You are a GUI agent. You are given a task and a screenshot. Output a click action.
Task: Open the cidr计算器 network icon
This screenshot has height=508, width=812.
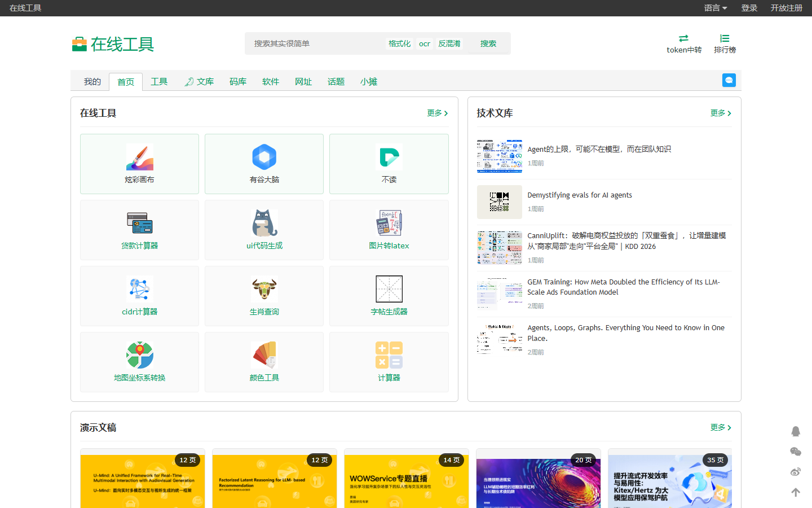coord(139,290)
